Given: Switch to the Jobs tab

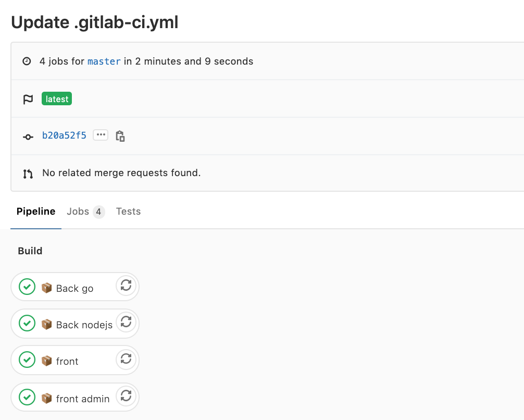Looking at the screenshot, I should 78,212.
